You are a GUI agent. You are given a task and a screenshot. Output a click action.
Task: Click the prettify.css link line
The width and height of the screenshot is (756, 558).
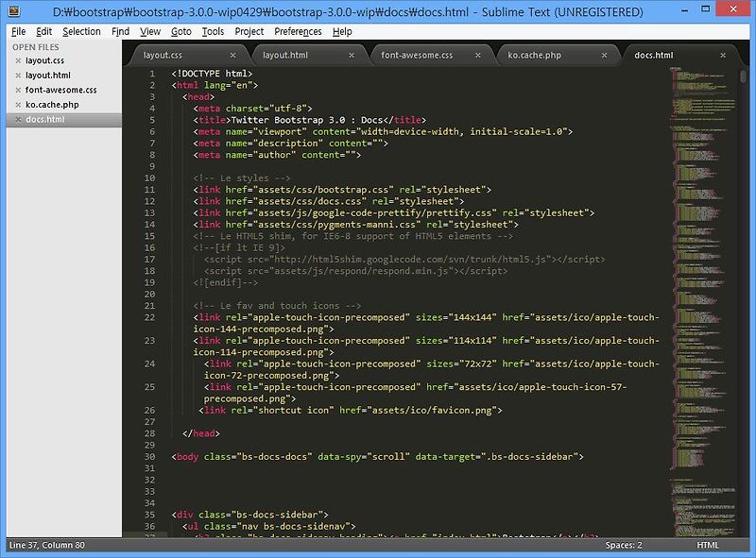click(x=393, y=213)
